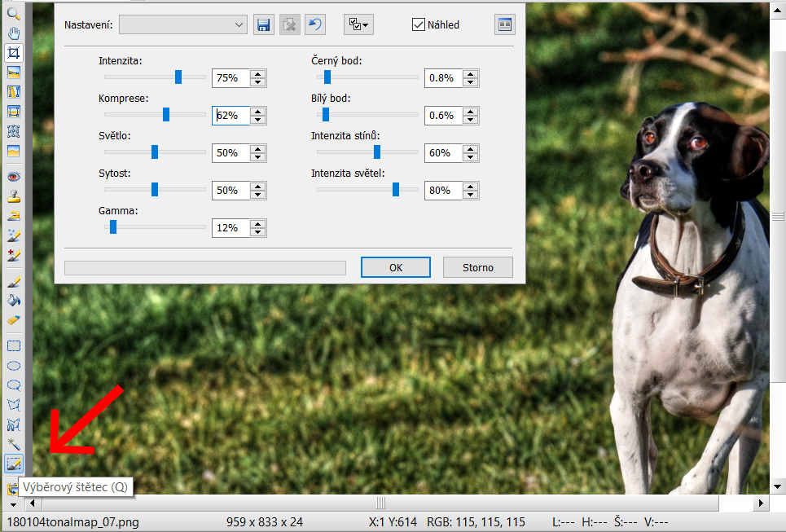Select the Collinearity vertical lines tool
This screenshot has height=532, width=786.
tap(14, 92)
